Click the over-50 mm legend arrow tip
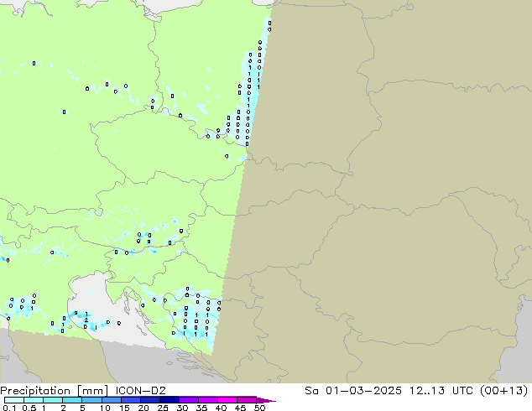The height and width of the screenshot is (411, 532). [x=266, y=400]
